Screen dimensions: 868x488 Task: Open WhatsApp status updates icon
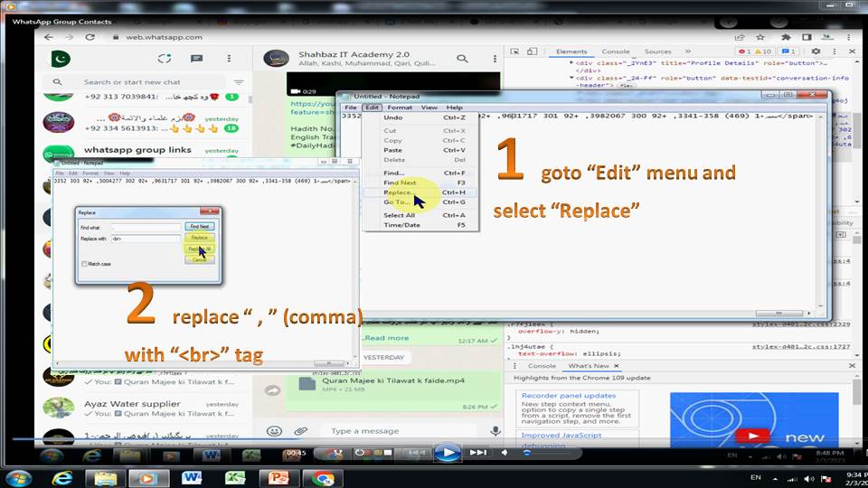pyautogui.click(x=164, y=58)
